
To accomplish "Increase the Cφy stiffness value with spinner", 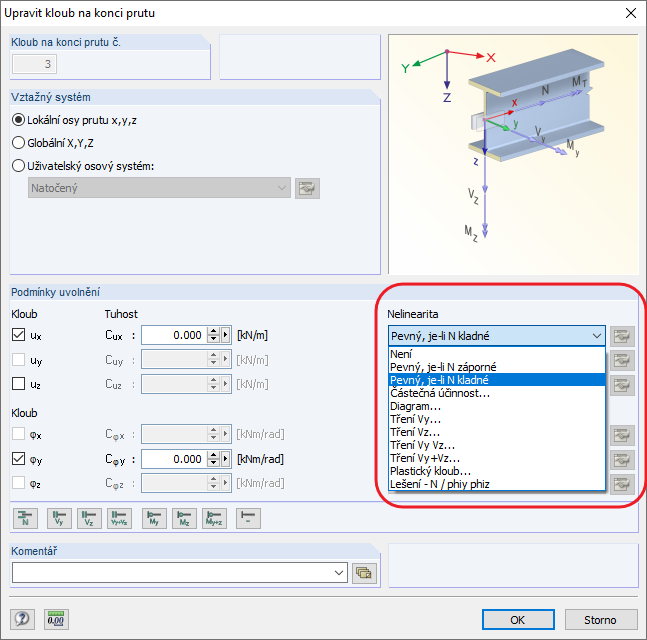I will (x=213, y=455).
